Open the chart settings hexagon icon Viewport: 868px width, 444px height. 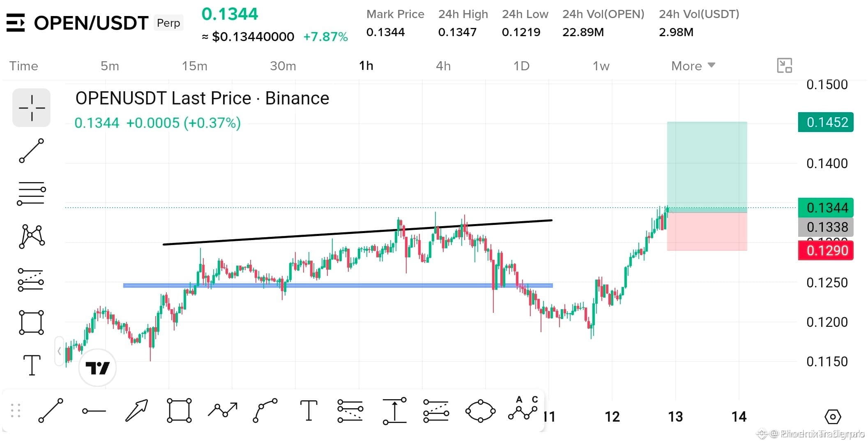(833, 417)
